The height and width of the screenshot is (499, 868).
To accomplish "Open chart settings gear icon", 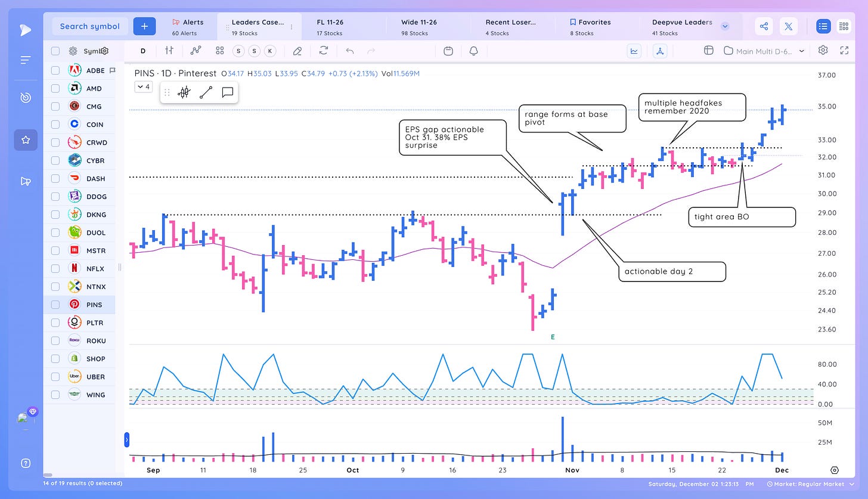I will click(x=823, y=50).
